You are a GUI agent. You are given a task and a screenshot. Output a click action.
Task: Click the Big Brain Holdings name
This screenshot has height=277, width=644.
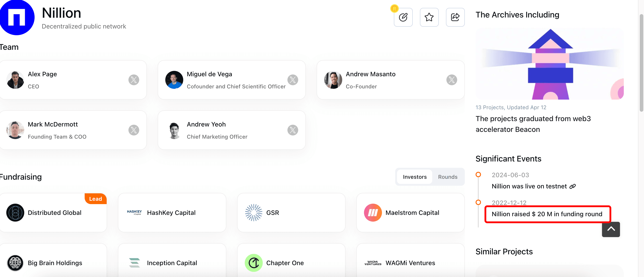coord(55,263)
